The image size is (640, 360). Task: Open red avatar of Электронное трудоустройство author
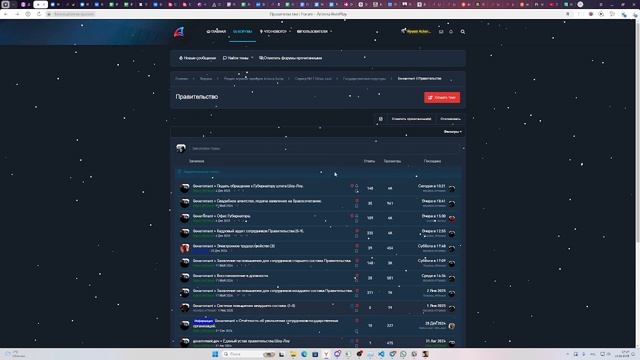(x=184, y=248)
